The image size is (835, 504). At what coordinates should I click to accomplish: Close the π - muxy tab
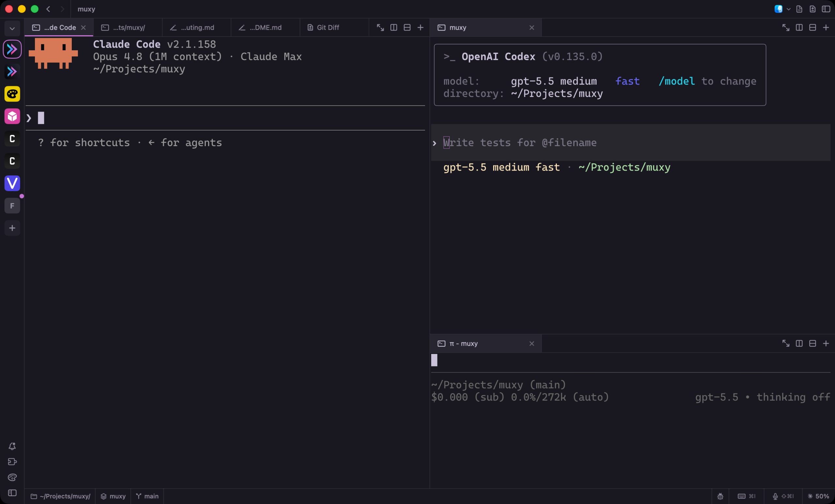(532, 344)
